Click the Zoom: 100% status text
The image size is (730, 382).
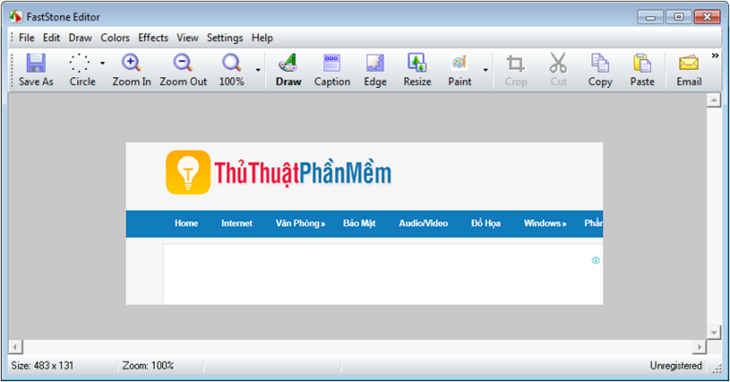click(148, 366)
